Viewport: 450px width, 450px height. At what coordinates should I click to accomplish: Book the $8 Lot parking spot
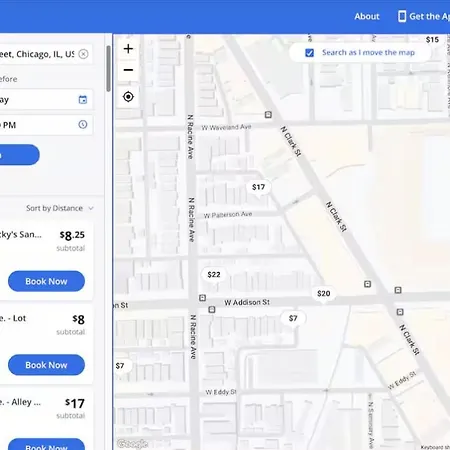coord(46,365)
